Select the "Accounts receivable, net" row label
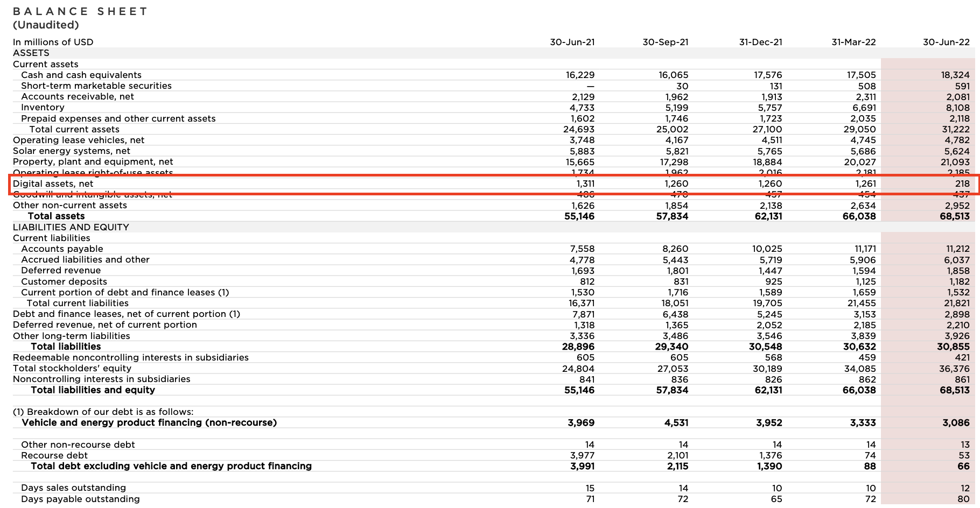The image size is (980, 508). click(x=78, y=96)
